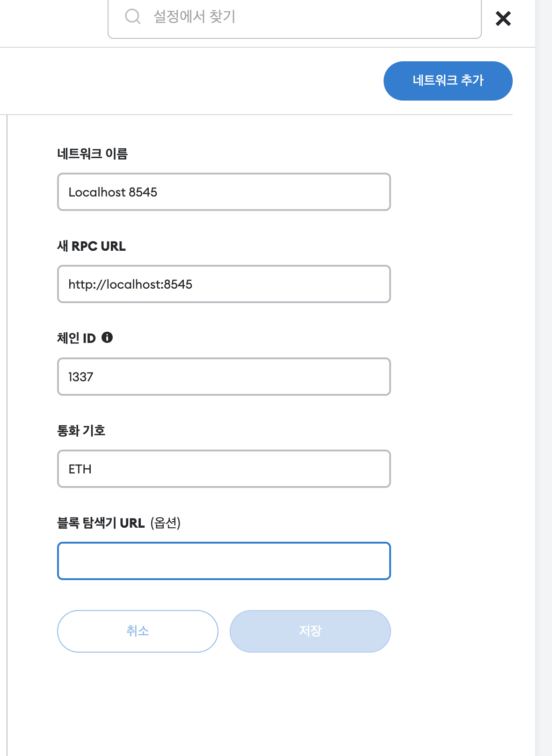Close settings with the X icon
The width and height of the screenshot is (552, 756).
[x=503, y=19]
